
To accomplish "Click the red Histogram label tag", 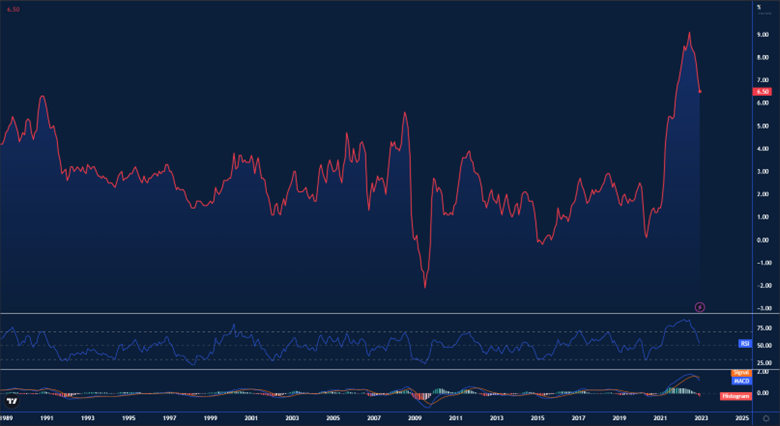I will coord(735,396).
